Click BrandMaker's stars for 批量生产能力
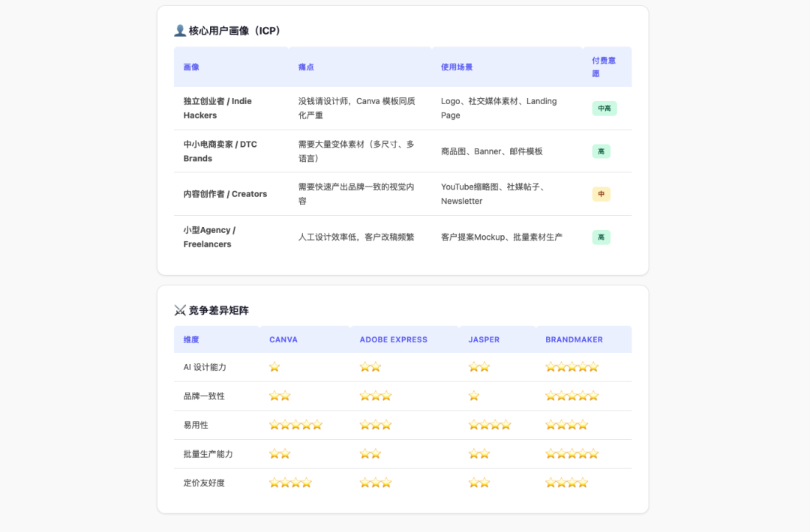Viewport: 810px width, 532px height. point(571,453)
